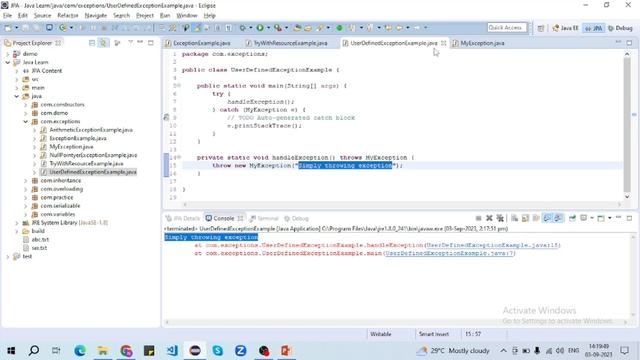The height and width of the screenshot is (360, 640).
Task: Click Remove Launch X icon in Console
Action: click(489, 218)
